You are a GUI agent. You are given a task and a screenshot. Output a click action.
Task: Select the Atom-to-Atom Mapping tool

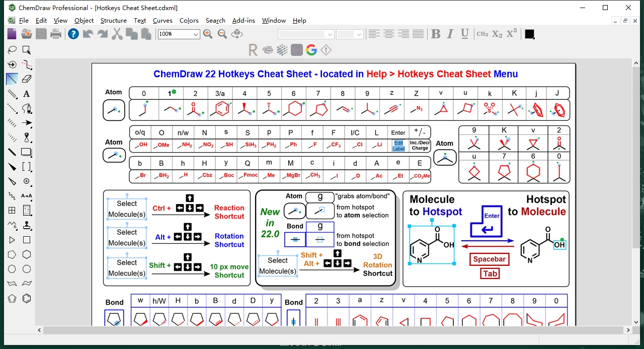coord(27,196)
